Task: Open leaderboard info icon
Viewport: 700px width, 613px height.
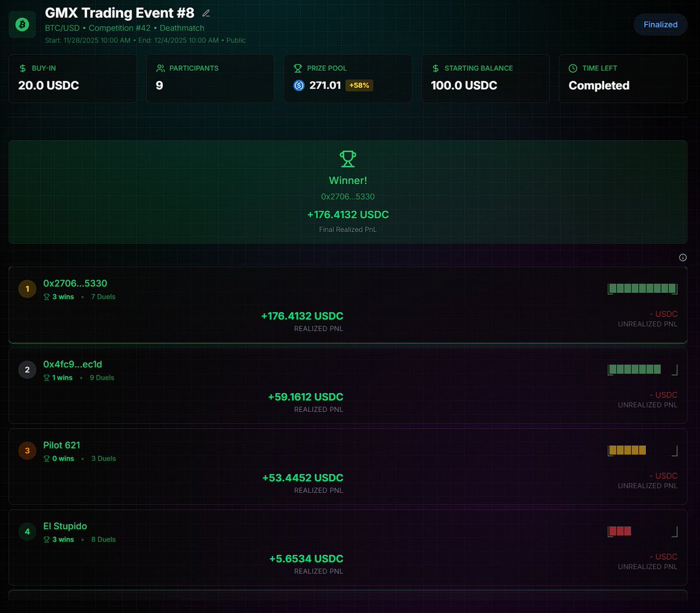Action: click(x=682, y=257)
